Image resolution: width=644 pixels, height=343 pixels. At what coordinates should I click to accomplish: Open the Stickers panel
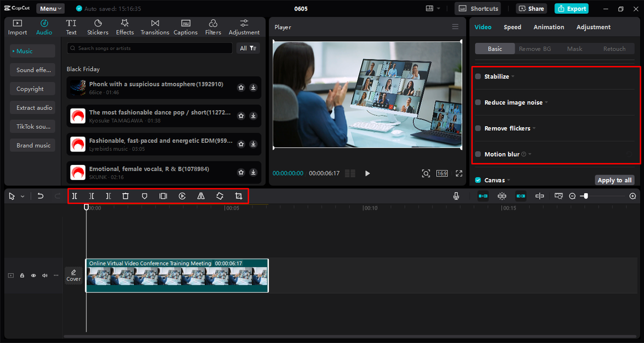coord(98,27)
